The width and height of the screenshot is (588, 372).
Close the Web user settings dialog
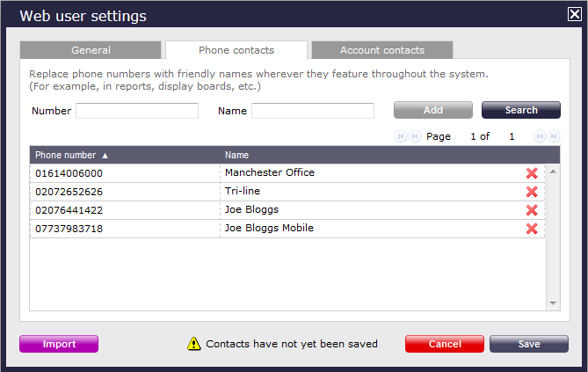click(574, 14)
